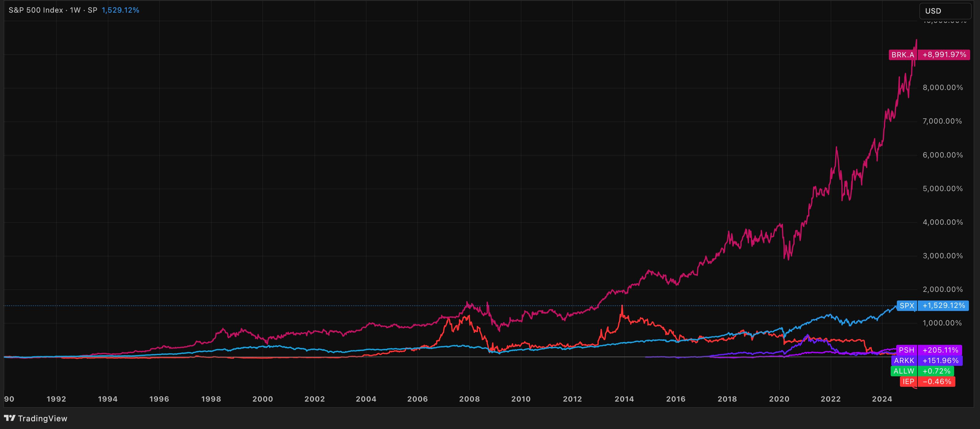Click the +151.96% ARKK value tag
The height and width of the screenshot is (429, 980).
point(940,361)
